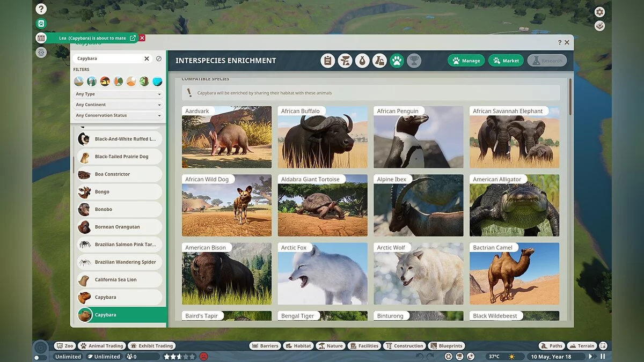Screen dimensions: 644x362
Task: Toggle the South America continent filter
Action: click(144, 81)
